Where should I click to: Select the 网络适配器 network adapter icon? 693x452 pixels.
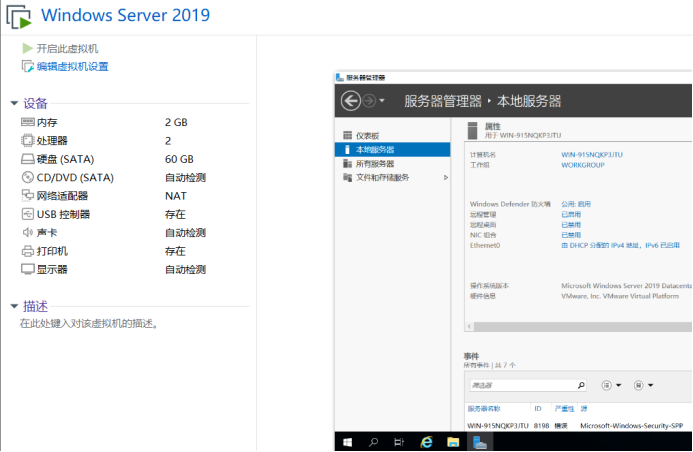tap(27, 195)
